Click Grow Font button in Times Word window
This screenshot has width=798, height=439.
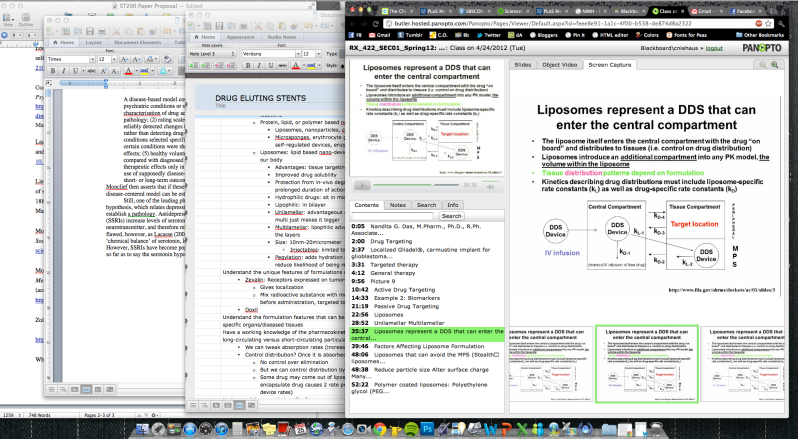[x=125, y=60]
